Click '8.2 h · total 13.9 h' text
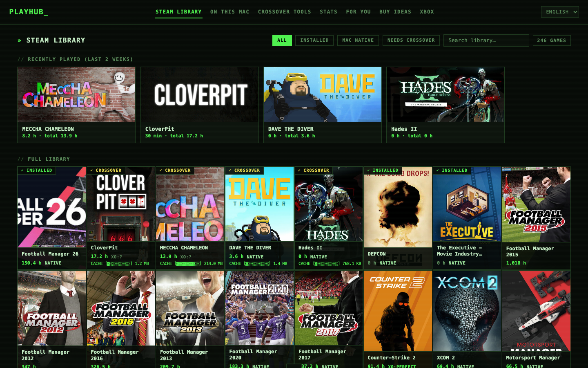This screenshot has width=588, height=368. 50,136
